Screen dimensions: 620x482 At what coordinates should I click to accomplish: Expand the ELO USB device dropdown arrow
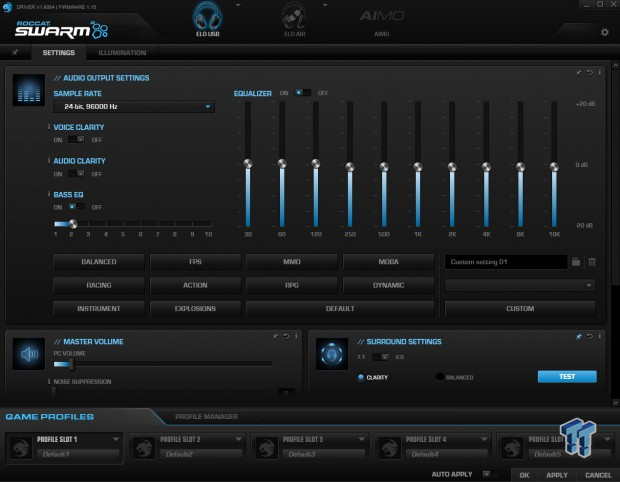coord(238,5)
